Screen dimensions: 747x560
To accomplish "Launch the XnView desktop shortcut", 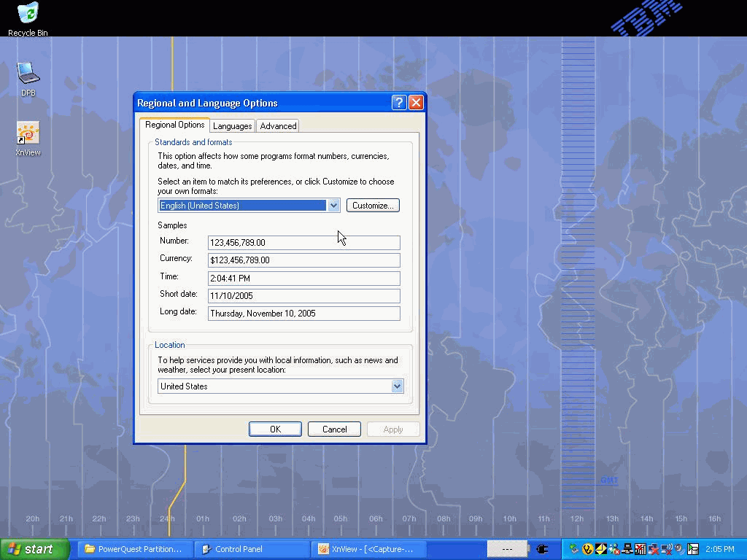I will point(28,133).
